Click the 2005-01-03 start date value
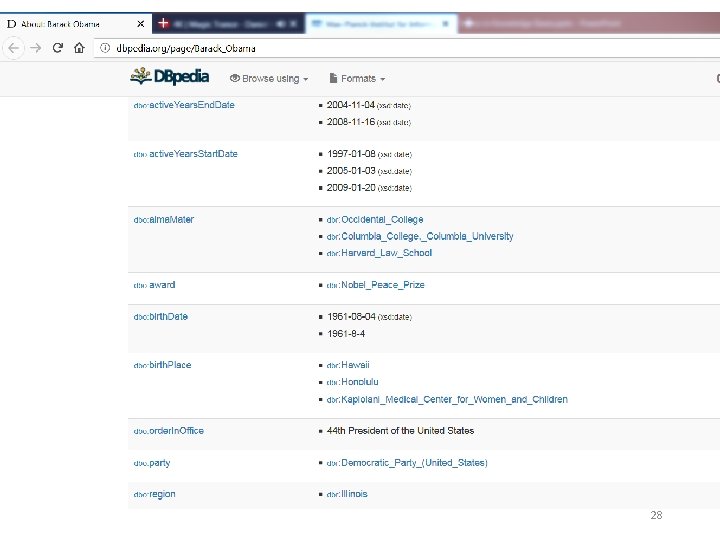This screenshot has height=540, width=720. click(x=351, y=171)
